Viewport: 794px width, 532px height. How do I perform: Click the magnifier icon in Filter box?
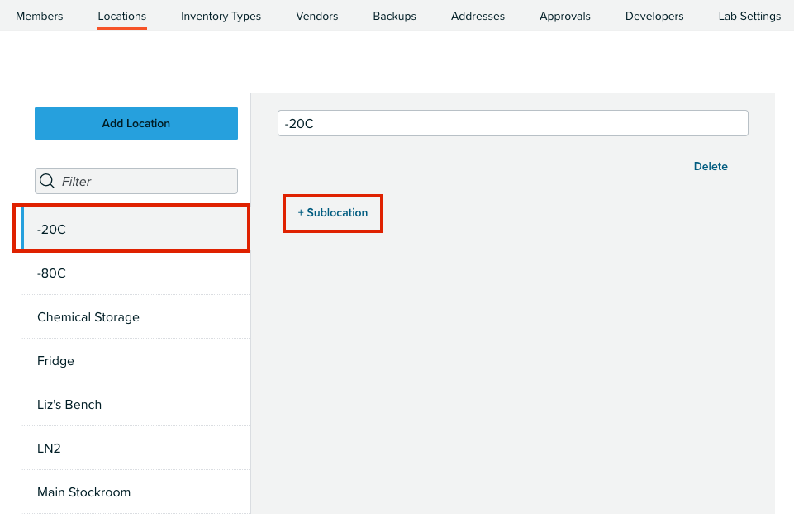point(47,181)
